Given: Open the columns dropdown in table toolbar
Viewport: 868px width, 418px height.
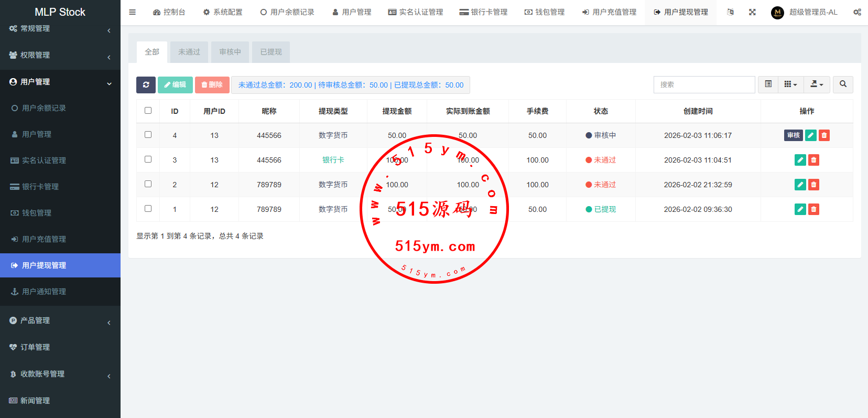Looking at the screenshot, I should coord(790,84).
